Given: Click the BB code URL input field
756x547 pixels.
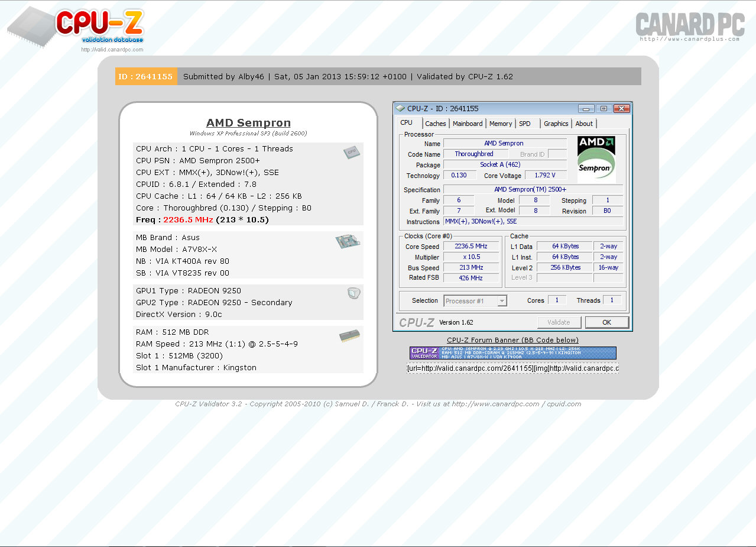Looking at the screenshot, I should pyautogui.click(x=512, y=368).
